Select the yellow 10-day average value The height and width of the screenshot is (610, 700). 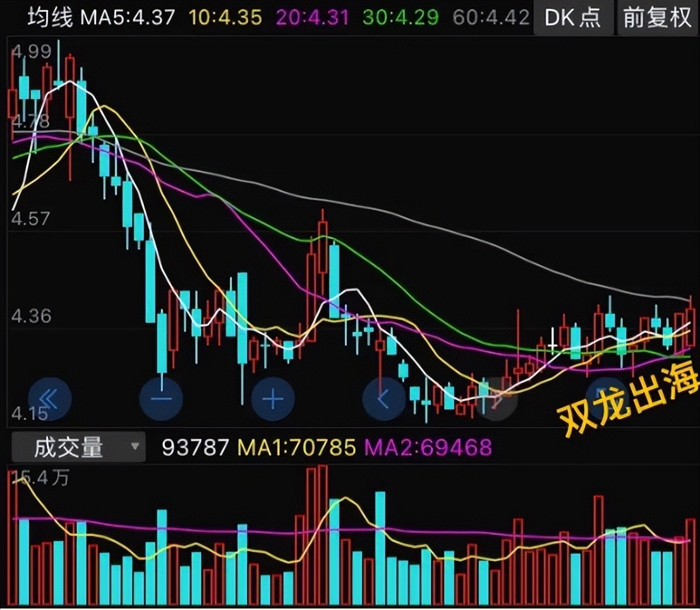(x=226, y=18)
